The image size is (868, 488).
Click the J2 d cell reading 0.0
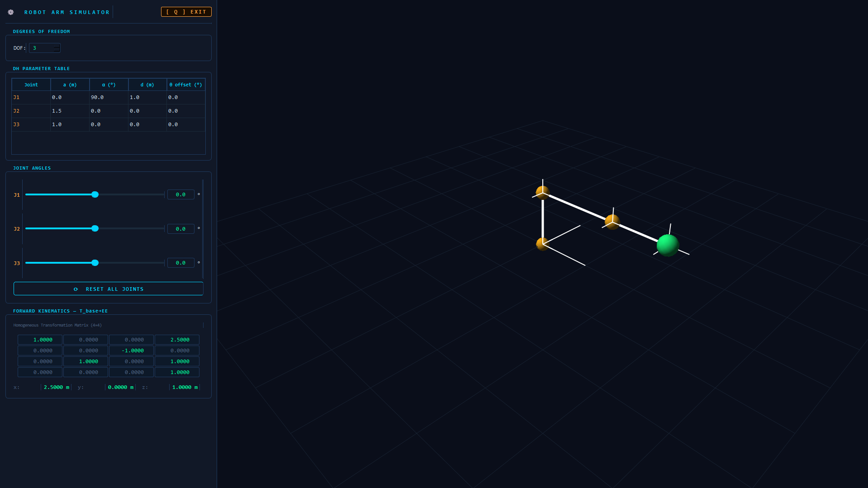coord(147,111)
